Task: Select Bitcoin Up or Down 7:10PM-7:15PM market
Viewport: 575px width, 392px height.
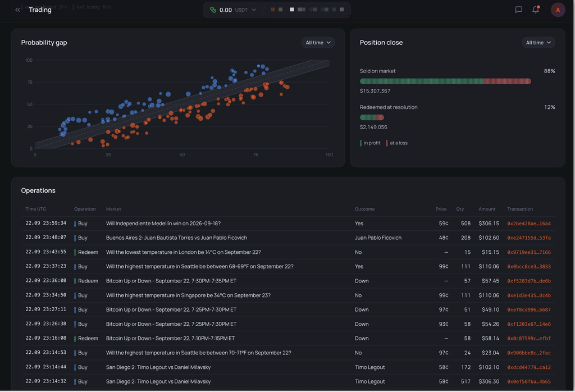Action: pyautogui.click(x=170, y=339)
